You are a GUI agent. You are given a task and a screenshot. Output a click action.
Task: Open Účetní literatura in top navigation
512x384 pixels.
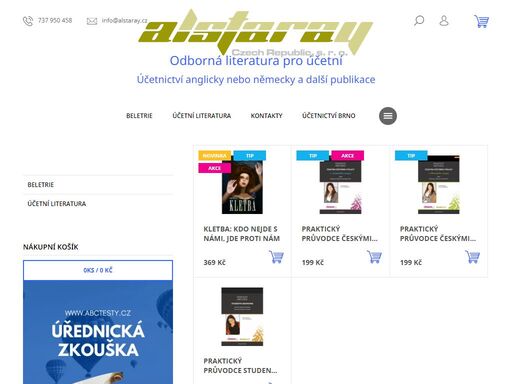pos(202,116)
